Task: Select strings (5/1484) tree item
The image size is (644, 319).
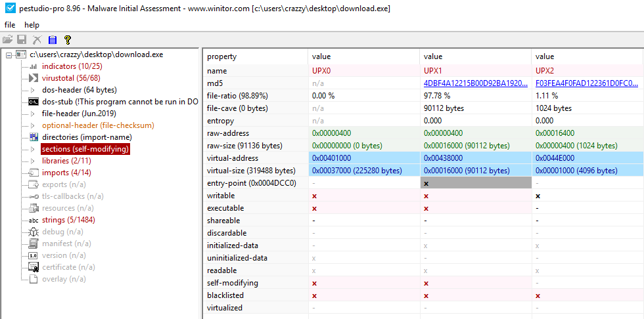Action: 68,220
